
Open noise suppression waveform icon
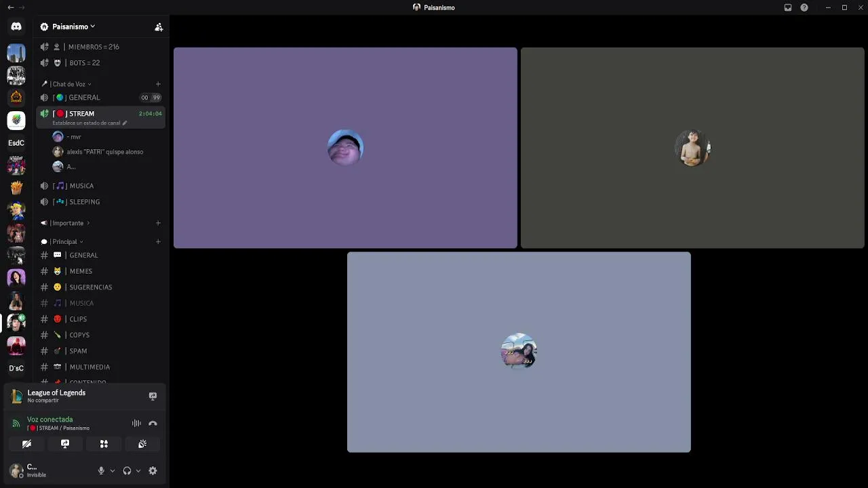point(136,424)
